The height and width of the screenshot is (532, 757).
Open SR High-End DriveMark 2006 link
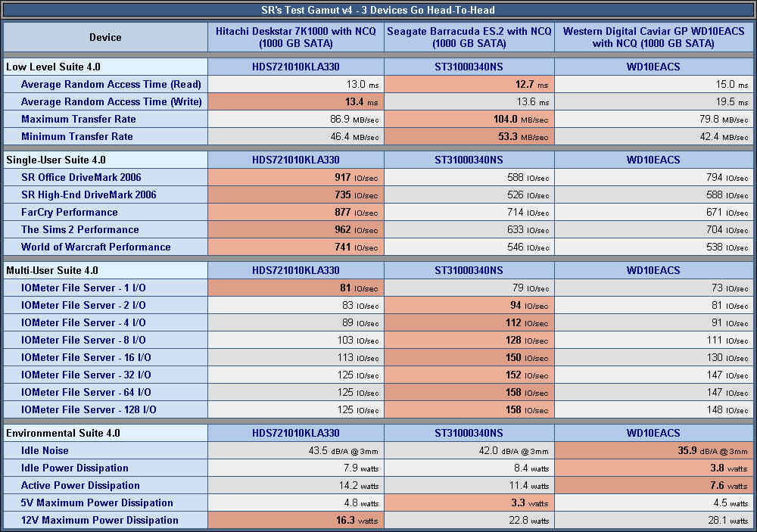pos(89,194)
